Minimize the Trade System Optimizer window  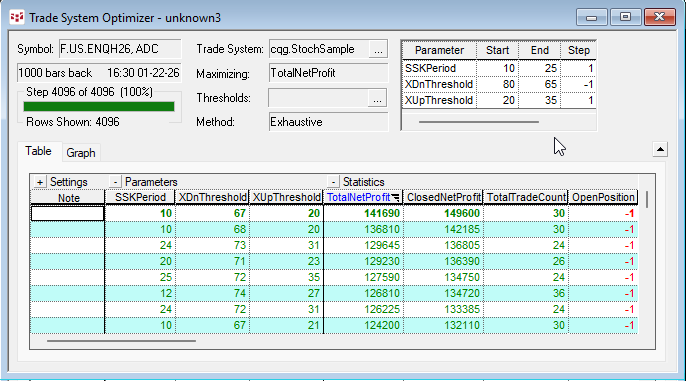(x=592, y=17)
